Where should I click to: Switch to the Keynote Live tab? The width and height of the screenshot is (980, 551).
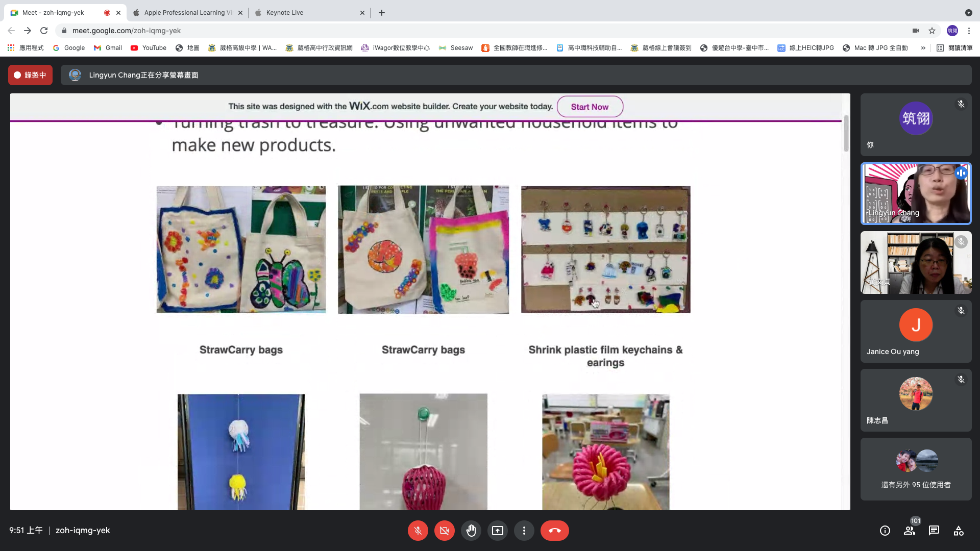pyautogui.click(x=285, y=13)
